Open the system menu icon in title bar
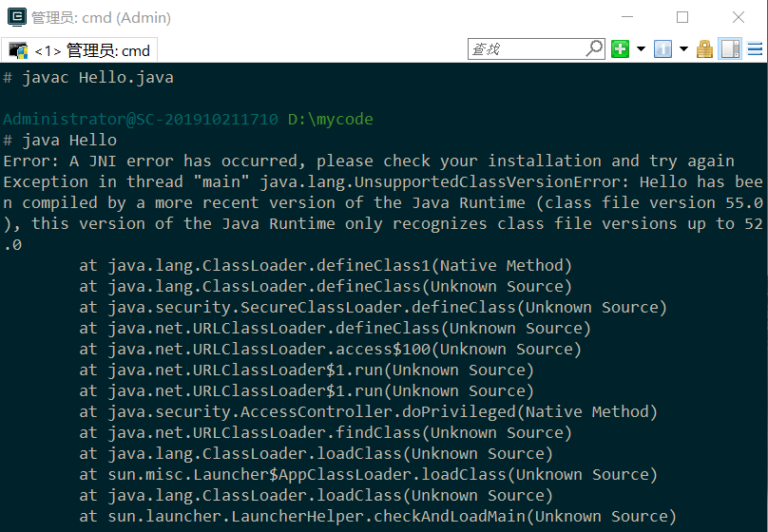 [17, 17]
